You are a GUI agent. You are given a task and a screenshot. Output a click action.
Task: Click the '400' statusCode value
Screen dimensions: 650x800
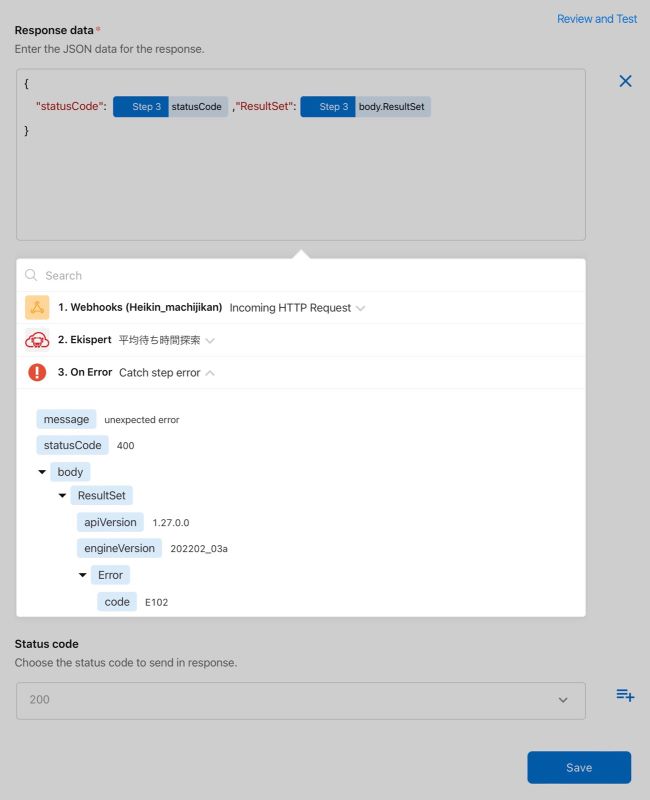coord(126,446)
